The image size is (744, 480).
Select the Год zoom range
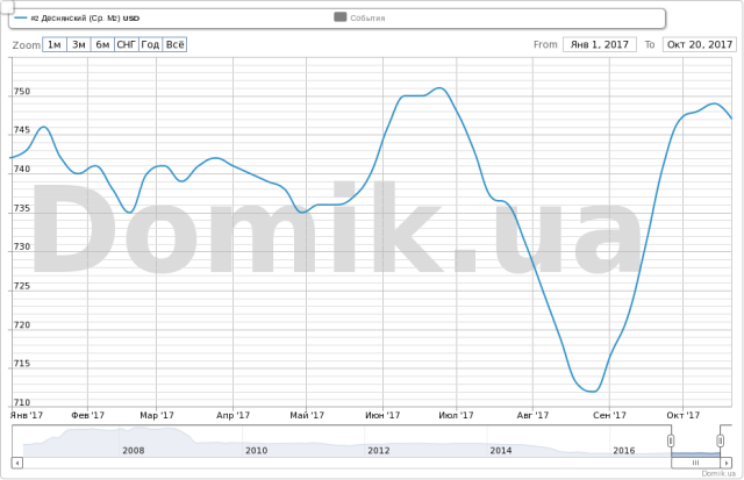point(150,45)
